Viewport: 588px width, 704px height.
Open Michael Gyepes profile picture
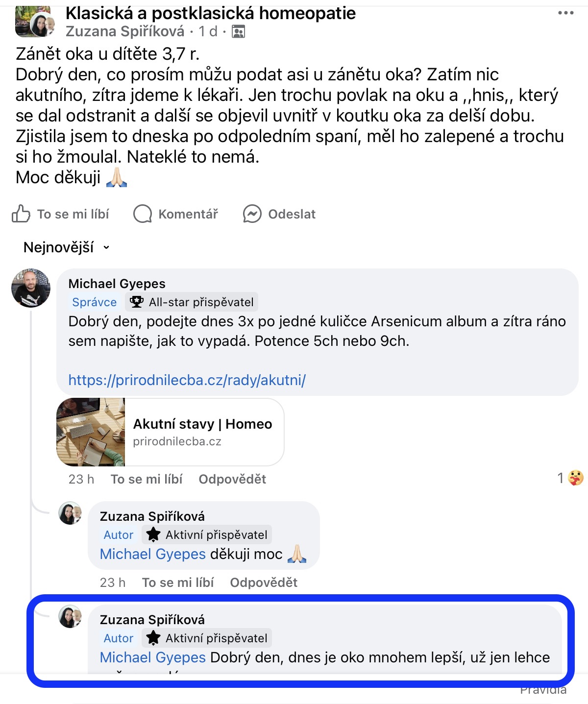pos(31,288)
